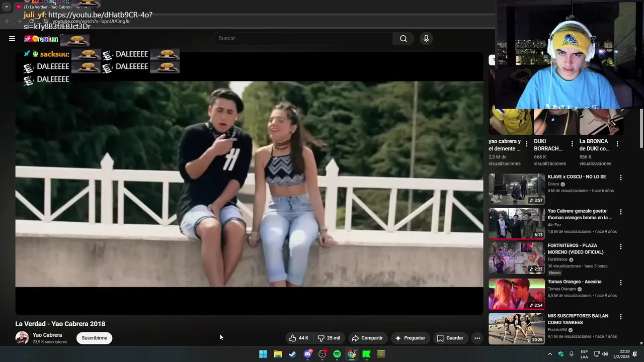The width and height of the screenshot is (644, 362).
Task: Open Windows Security tray icon
Action: click(x=561, y=354)
